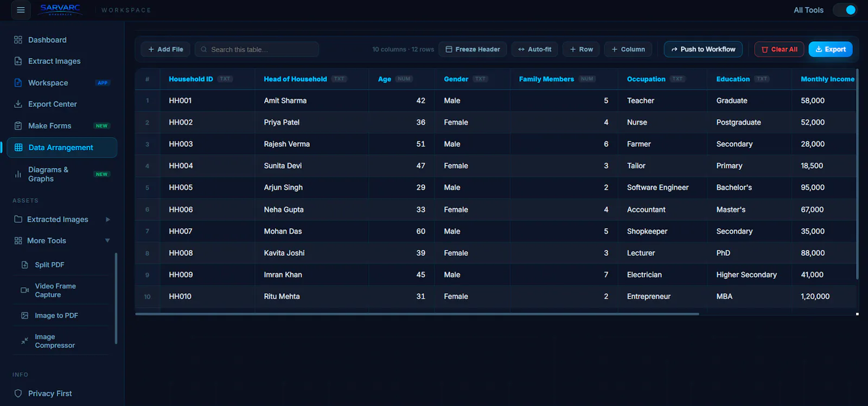Open Diagrams & Graphs tool
The width and height of the screenshot is (868, 406).
click(62, 174)
